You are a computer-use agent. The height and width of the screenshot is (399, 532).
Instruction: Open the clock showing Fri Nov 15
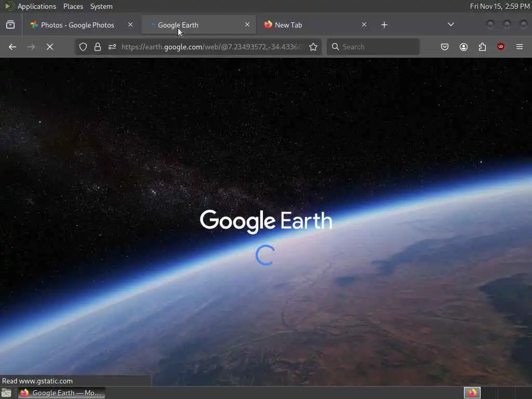[500, 6]
